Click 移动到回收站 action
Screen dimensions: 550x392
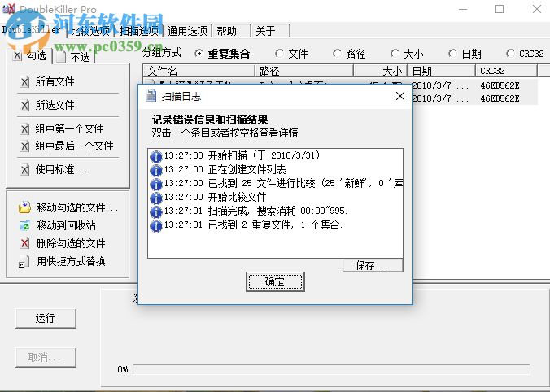(66, 225)
